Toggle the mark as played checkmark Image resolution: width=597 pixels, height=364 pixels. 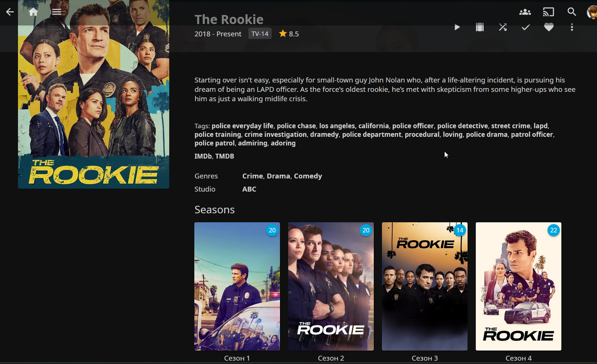(526, 27)
